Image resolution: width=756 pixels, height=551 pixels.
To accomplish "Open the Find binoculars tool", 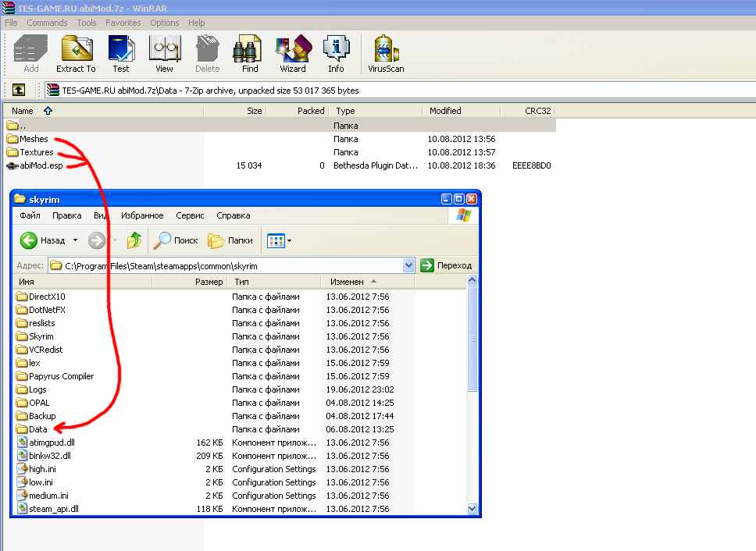I will coord(250,54).
